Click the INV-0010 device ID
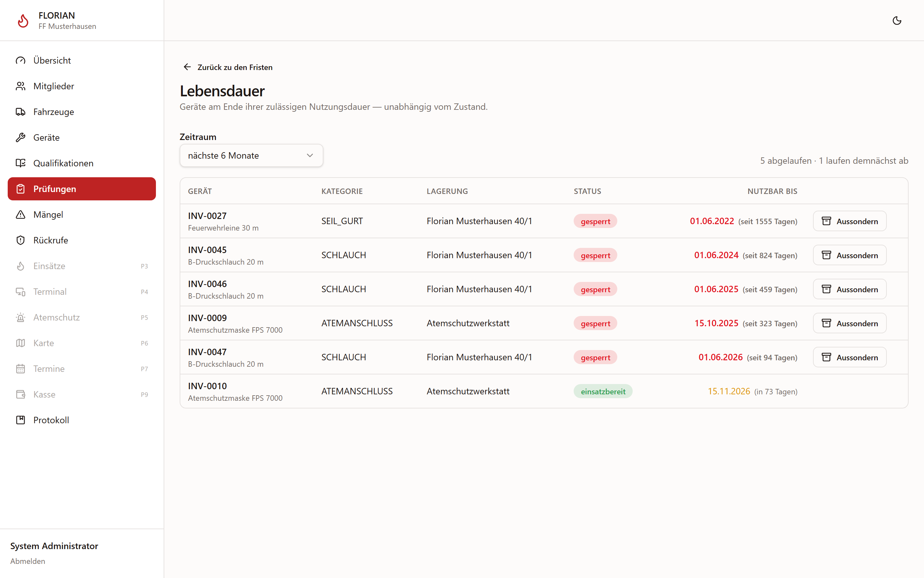Image resolution: width=924 pixels, height=578 pixels. pyautogui.click(x=207, y=386)
